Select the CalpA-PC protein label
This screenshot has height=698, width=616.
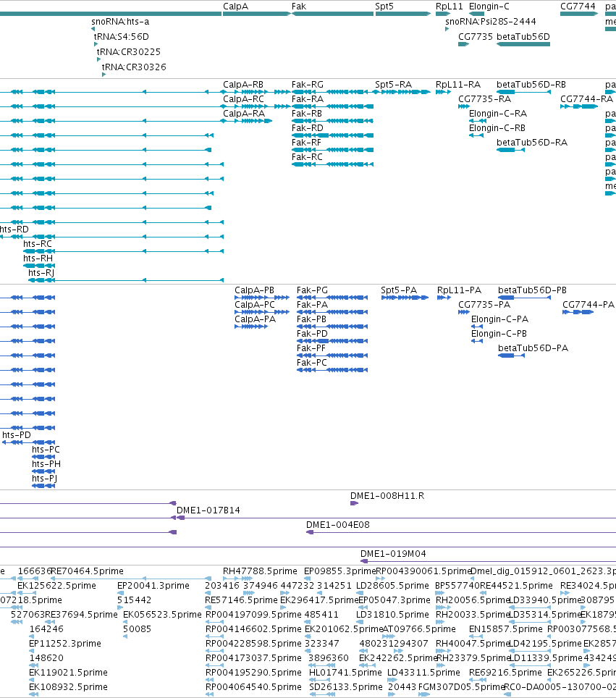pos(255,305)
